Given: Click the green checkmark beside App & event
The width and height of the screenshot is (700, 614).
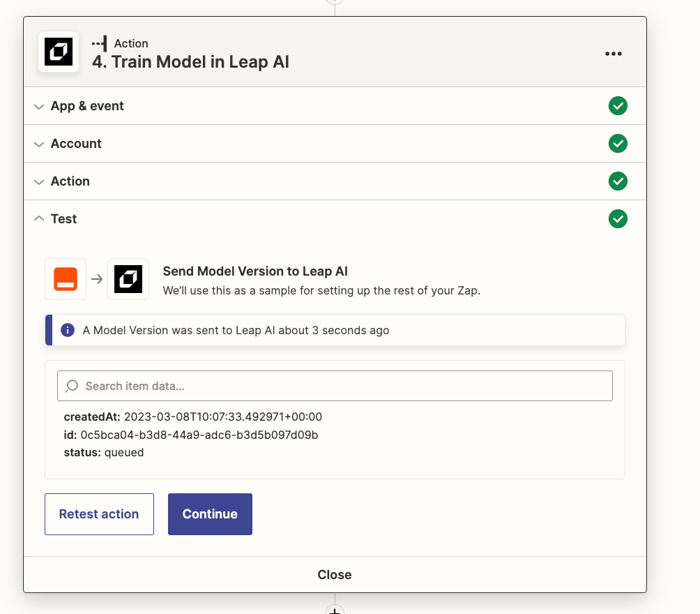Looking at the screenshot, I should [x=618, y=106].
